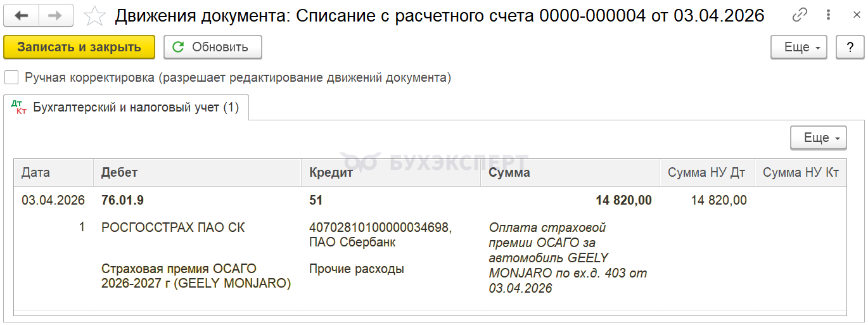Select the credit account 51 cell
This screenshot has height=325, width=868.
pos(316,200)
